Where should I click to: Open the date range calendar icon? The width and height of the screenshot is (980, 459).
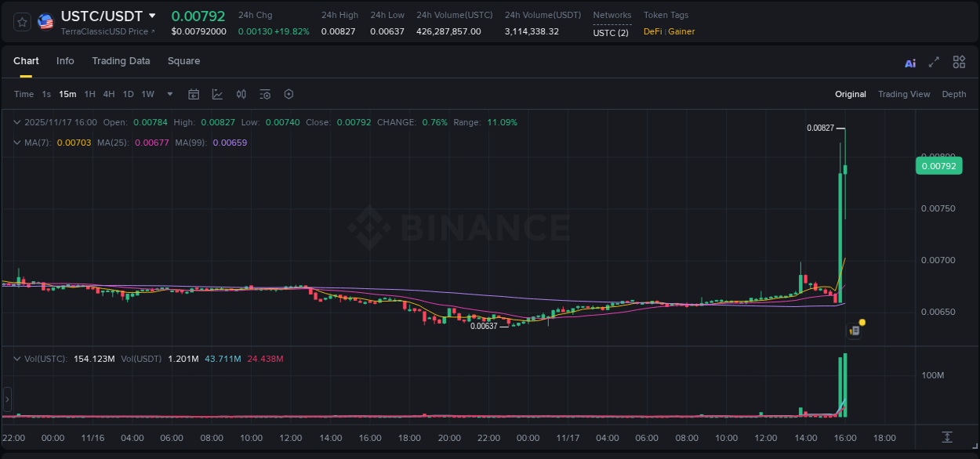[x=194, y=94]
